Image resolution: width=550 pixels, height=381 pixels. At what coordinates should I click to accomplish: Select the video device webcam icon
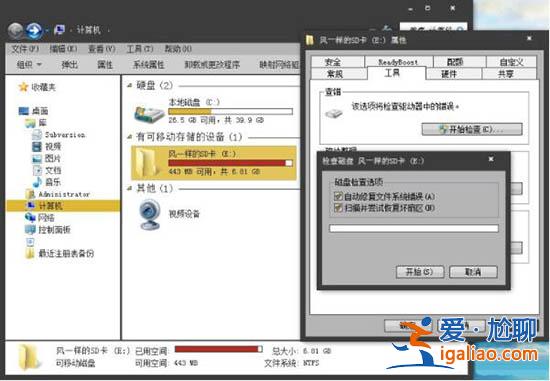pyautogui.click(x=150, y=215)
